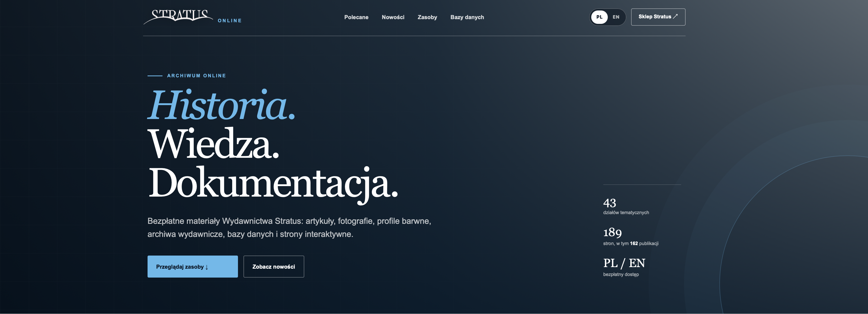This screenshot has width=868, height=314.
Task: Click the ARCHIWUM ONLINE label
Action: click(197, 76)
